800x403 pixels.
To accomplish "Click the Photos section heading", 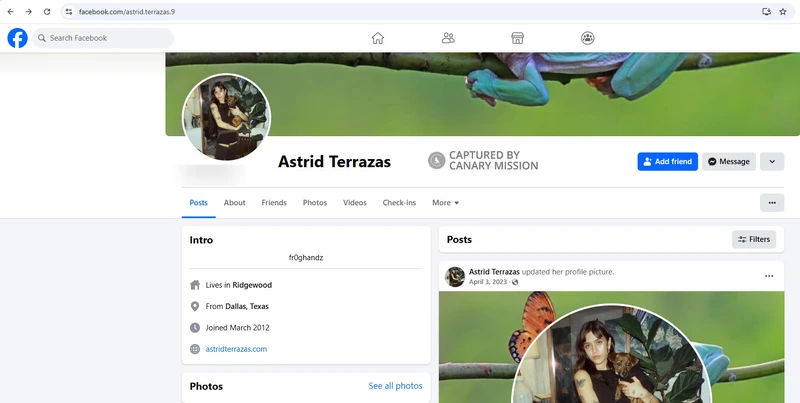I will (x=206, y=386).
